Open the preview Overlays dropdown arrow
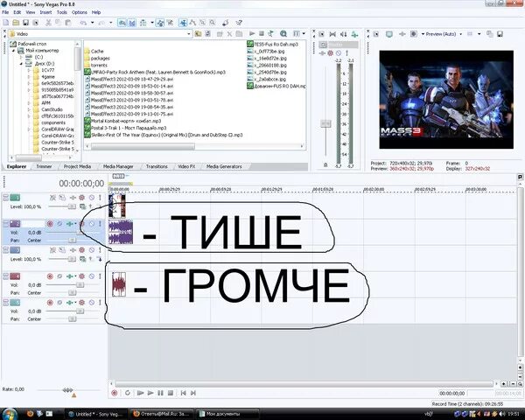 click(479, 34)
